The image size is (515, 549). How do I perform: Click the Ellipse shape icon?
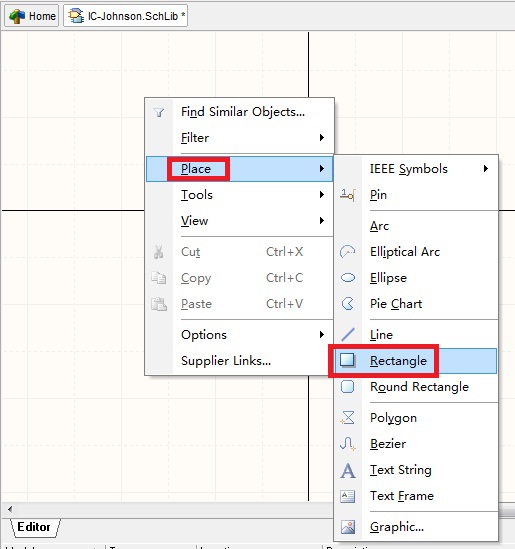point(348,278)
